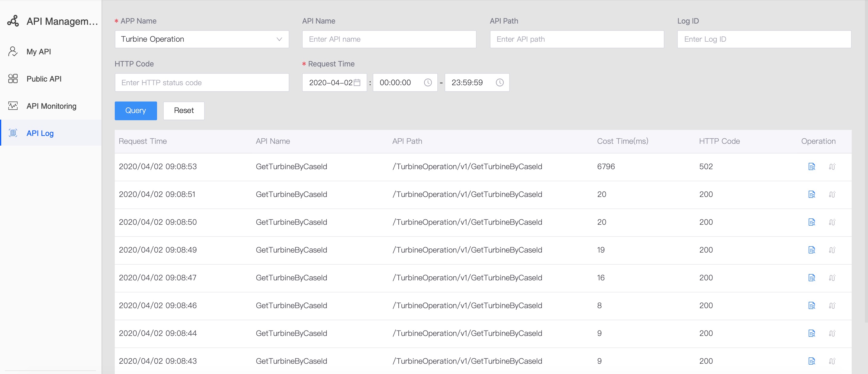The width and height of the screenshot is (868, 374).
Task: Click the API Managem... title text
Action: pyautogui.click(x=62, y=21)
